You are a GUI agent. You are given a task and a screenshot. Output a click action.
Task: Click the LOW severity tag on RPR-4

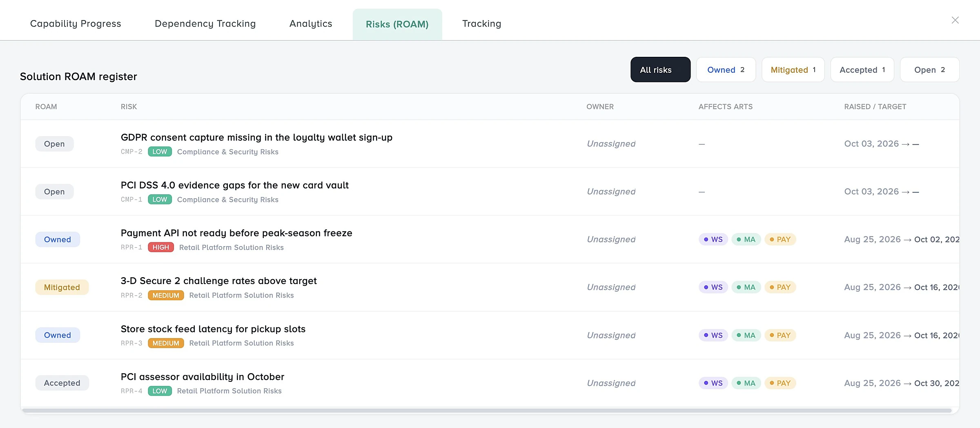[160, 391]
